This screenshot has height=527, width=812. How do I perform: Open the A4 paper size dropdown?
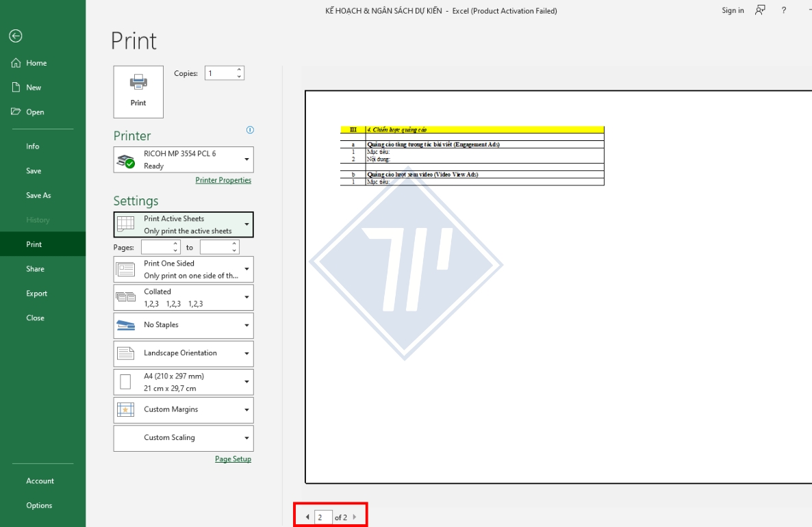tap(246, 381)
